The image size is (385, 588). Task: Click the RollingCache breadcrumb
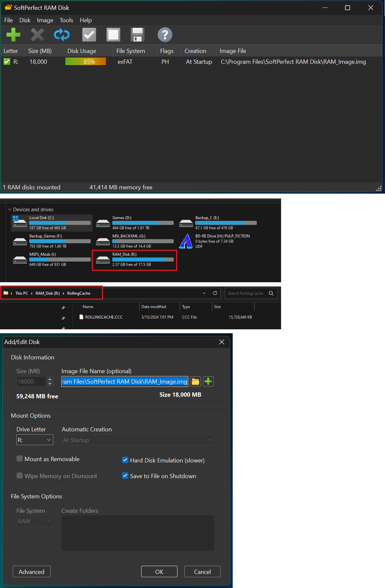point(79,293)
